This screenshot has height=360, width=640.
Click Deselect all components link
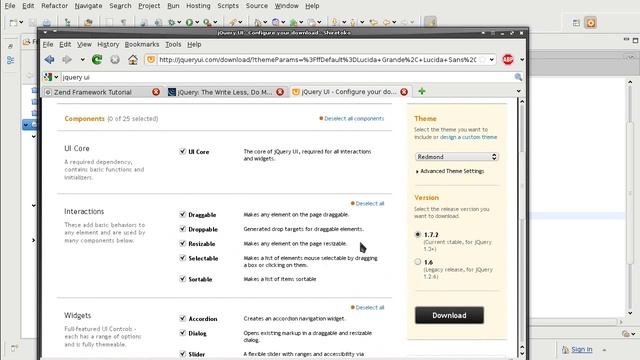tap(354, 118)
